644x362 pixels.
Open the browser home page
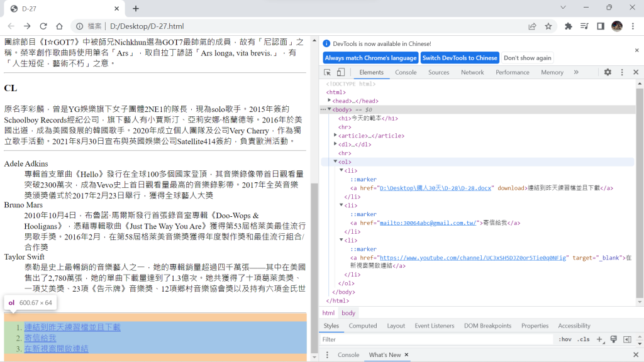[x=59, y=26]
